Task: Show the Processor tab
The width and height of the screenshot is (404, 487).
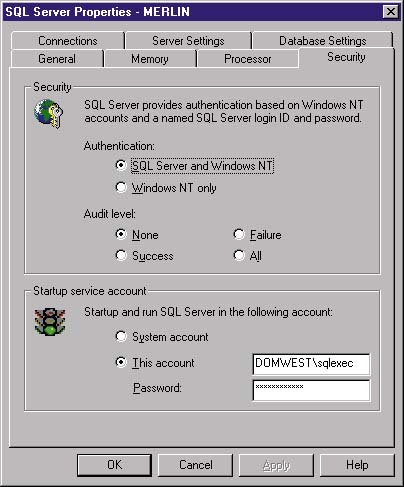Action: coord(248,59)
